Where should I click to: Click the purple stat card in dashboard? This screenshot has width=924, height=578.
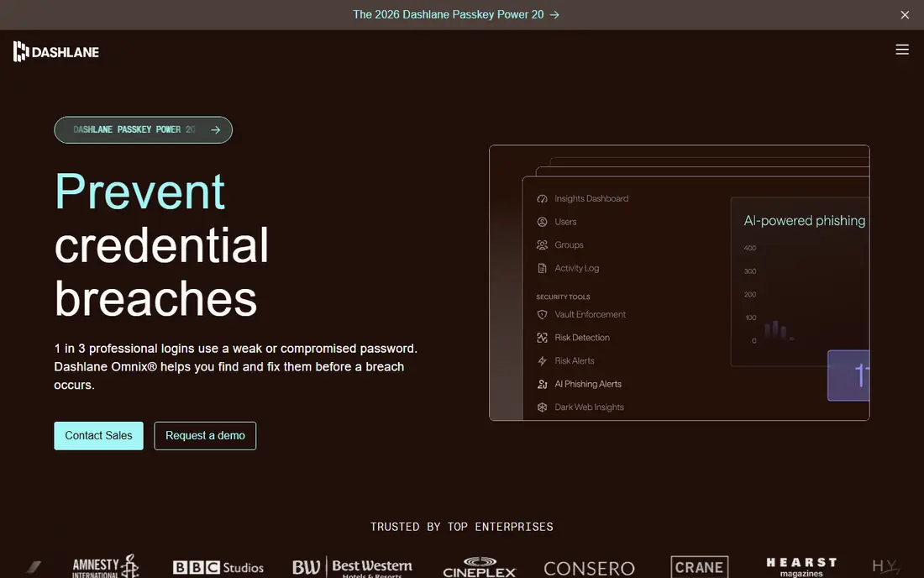848,376
